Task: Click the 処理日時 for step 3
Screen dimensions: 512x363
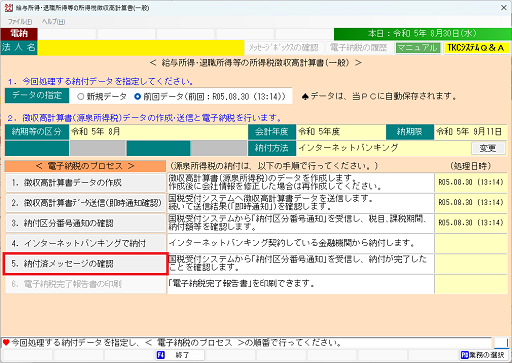Action: coord(471,223)
